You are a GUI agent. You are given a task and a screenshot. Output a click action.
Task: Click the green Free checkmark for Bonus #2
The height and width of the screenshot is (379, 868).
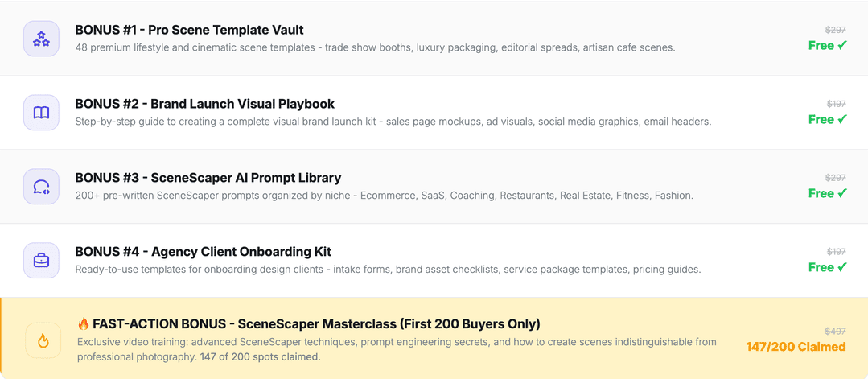[827, 120]
